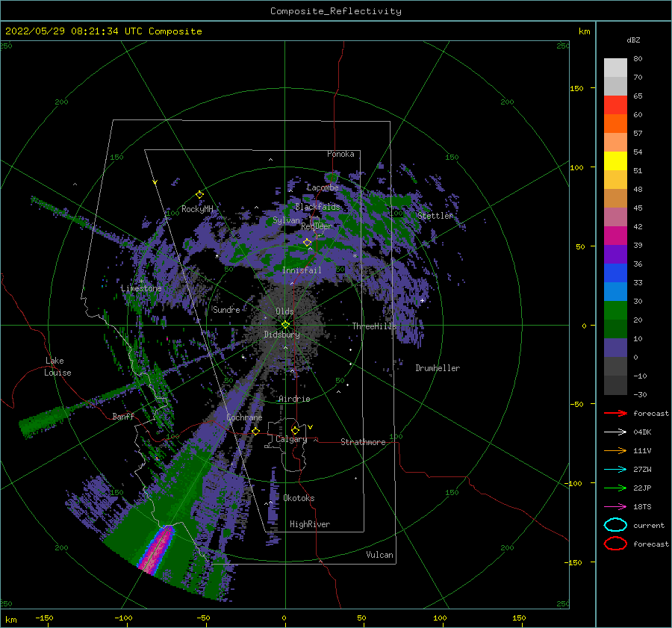Pick the slate purple 0–10 dBZ swatch
This screenshot has width=672, height=628.
[615, 348]
